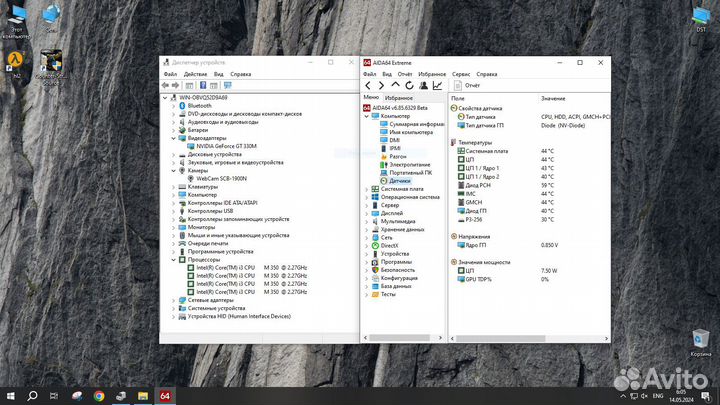
Task: Select Батареи in Device Manager
Action: (197, 130)
